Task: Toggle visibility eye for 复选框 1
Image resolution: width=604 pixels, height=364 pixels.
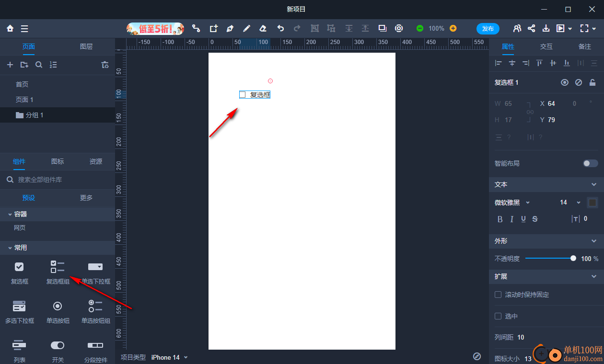Action: 565,82
